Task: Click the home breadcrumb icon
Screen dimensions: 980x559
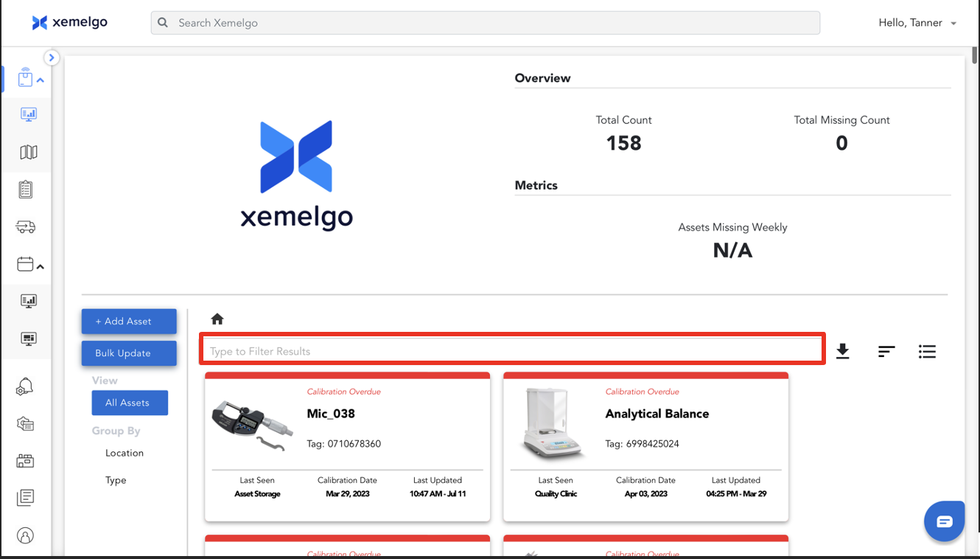Action: pyautogui.click(x=217, y=319)
